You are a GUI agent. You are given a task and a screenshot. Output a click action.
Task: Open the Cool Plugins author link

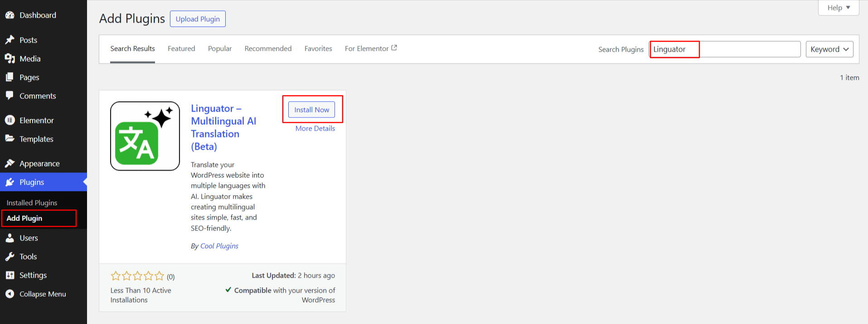click(x=219, y=246)
